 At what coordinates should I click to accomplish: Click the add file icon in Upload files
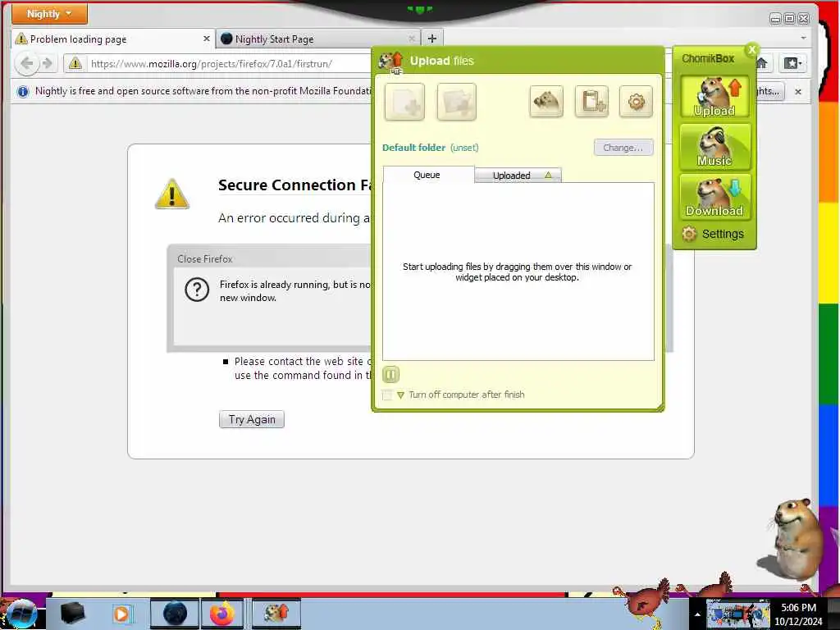coord(404,102)
